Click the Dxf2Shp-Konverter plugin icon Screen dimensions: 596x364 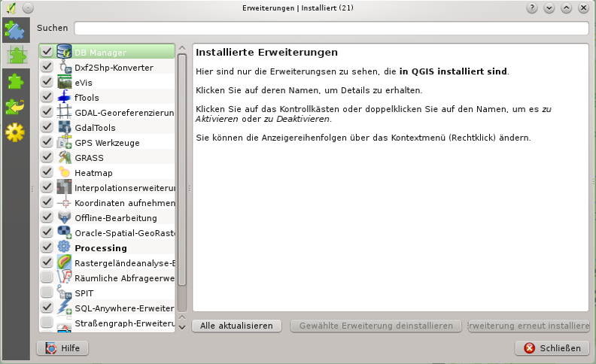coord(64,67)
